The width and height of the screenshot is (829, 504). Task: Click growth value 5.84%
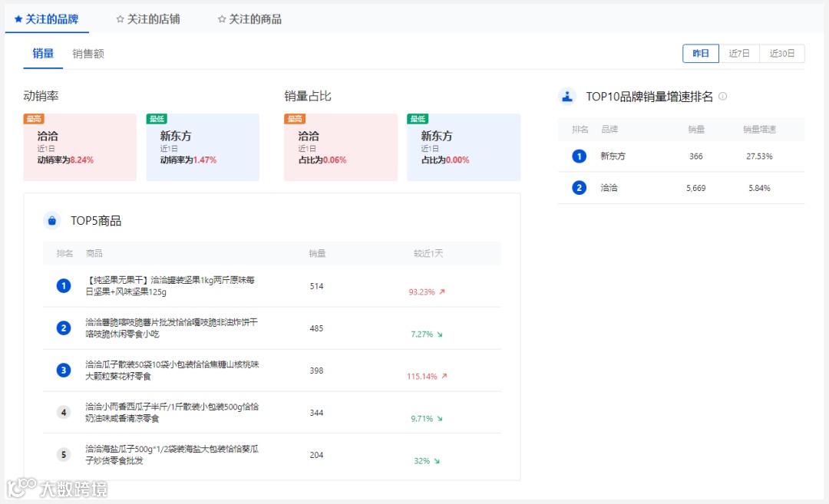[x=759, y=188]
